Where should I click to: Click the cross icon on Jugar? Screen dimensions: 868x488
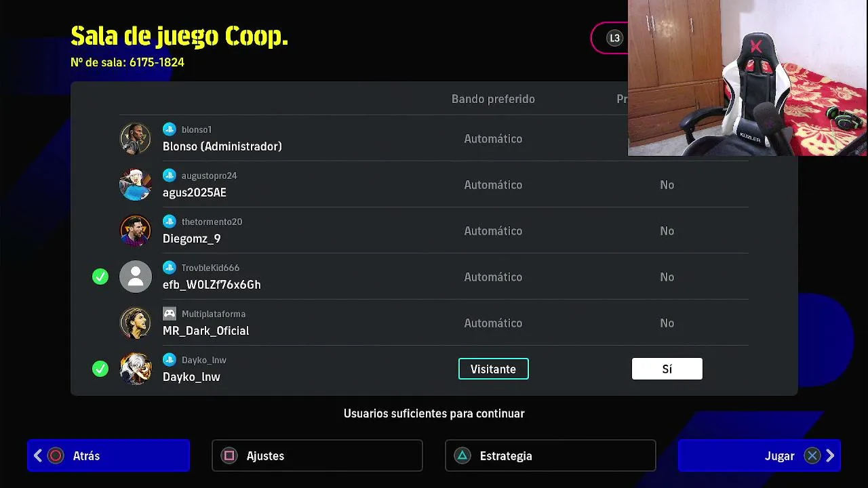pyautogui.click(x=812, y=456)
